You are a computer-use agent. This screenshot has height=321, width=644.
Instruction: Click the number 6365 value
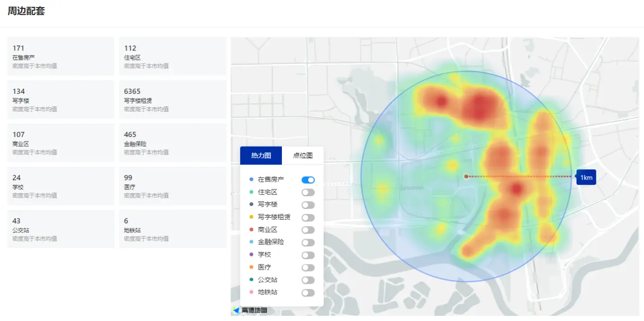pos(132,91)
